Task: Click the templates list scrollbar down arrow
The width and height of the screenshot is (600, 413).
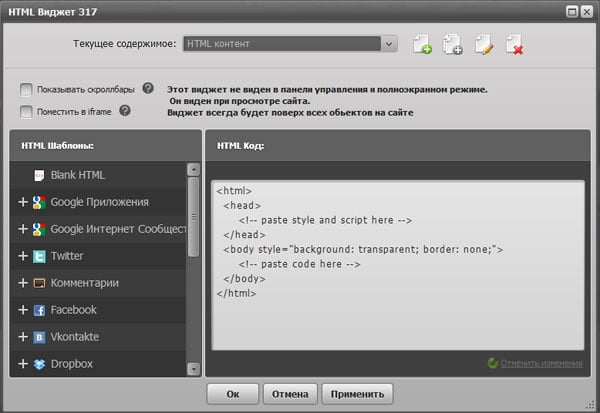Action: point(193,370)
